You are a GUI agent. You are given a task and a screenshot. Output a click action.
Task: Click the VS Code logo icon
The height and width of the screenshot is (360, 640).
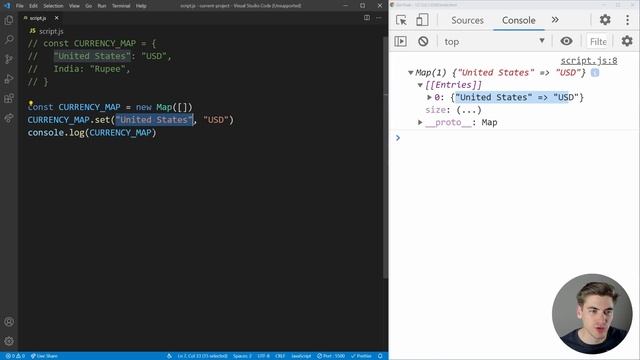7,6
